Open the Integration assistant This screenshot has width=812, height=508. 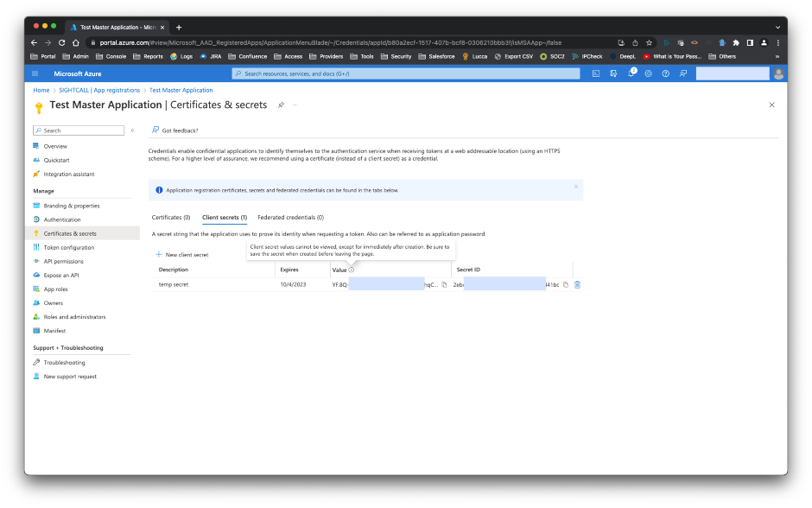69,174
